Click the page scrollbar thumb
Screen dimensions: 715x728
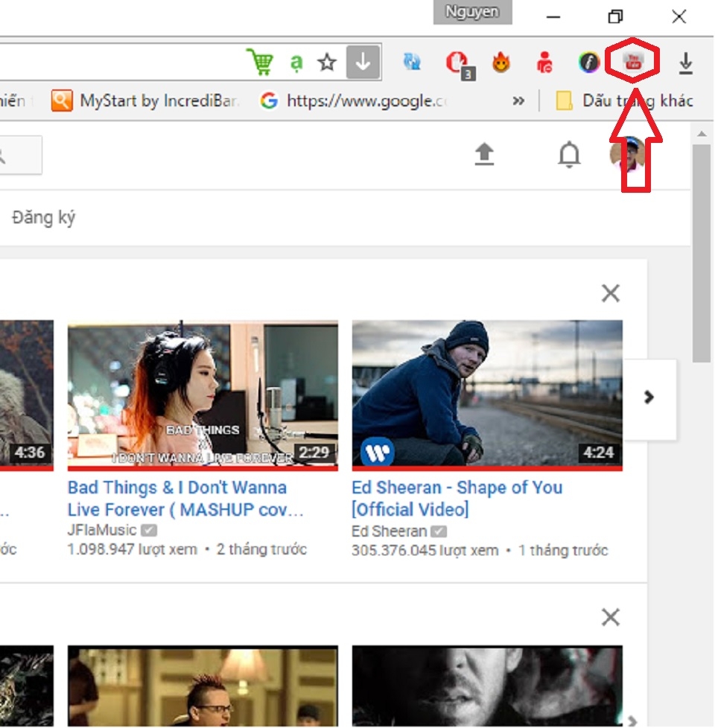coord(701,253)
